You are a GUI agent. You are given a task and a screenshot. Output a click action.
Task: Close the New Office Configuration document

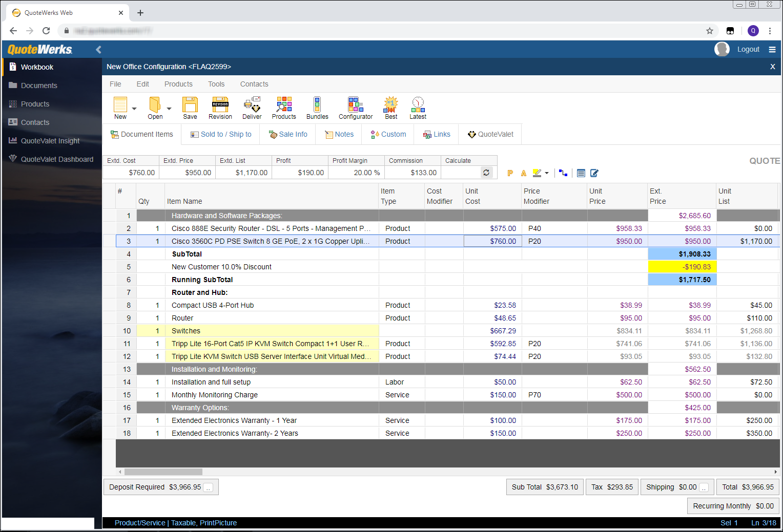click(773, 67)
